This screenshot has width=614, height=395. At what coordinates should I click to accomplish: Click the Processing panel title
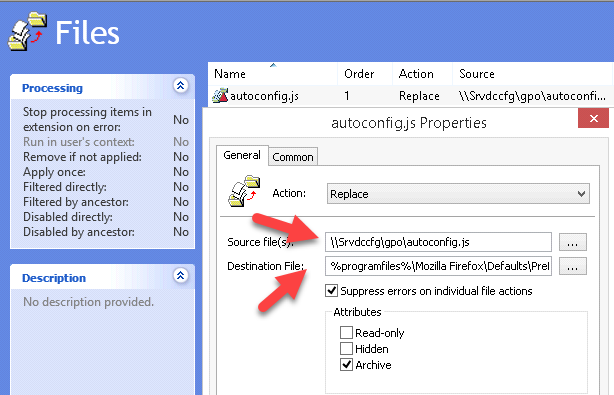52,88
